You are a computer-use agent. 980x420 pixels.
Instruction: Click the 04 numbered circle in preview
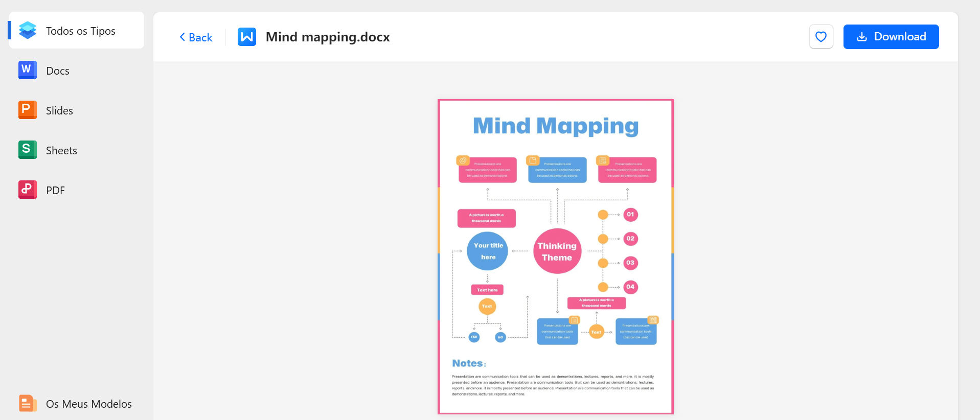click(x=630, y=287)
